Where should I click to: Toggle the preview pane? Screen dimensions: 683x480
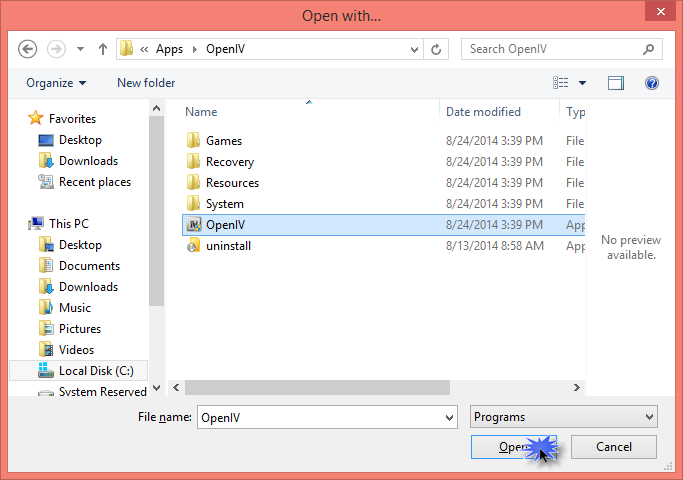point(616,83)
